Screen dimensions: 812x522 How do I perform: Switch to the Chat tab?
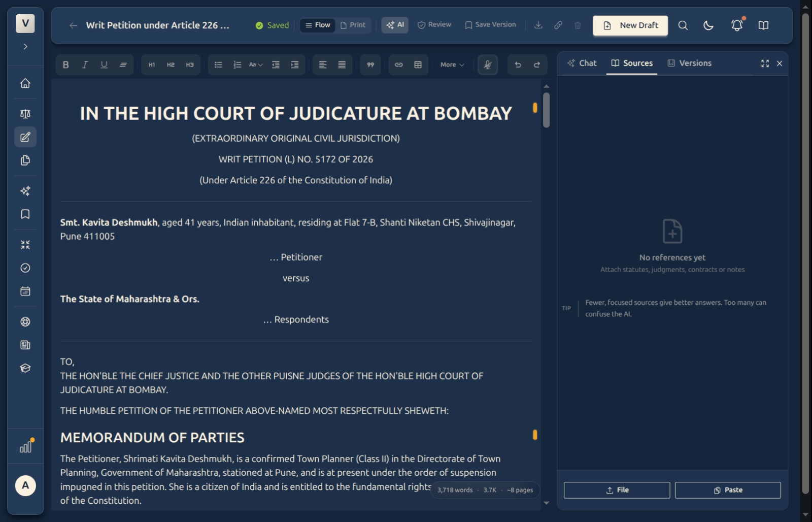582,63
